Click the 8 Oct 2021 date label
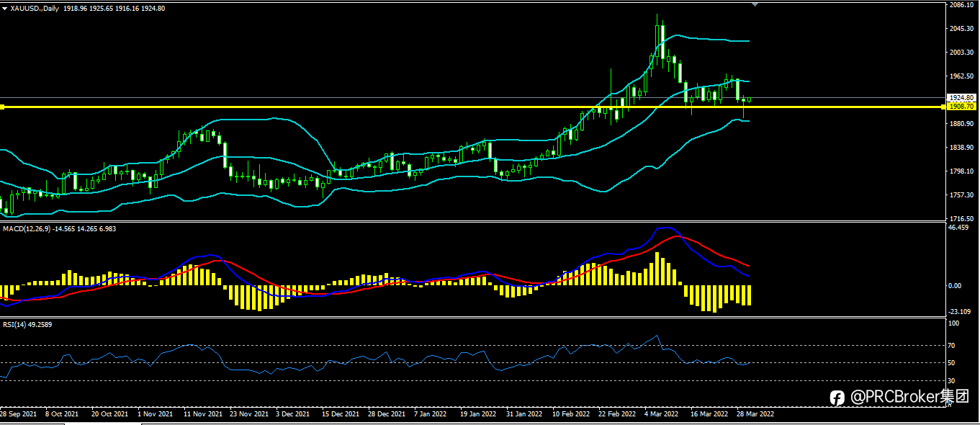This screenshot has width=980, height=425. [62, 415]
